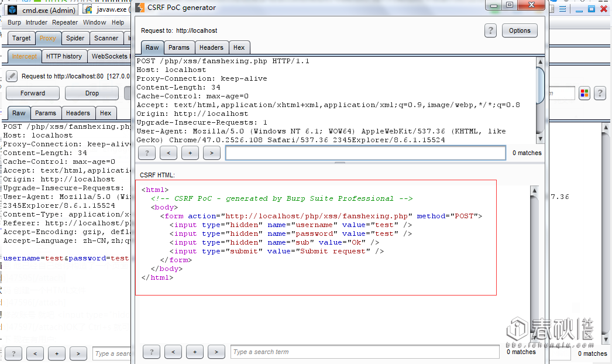
Task: Open the Help menu in Burp
Action: click(x=118, y=22)
